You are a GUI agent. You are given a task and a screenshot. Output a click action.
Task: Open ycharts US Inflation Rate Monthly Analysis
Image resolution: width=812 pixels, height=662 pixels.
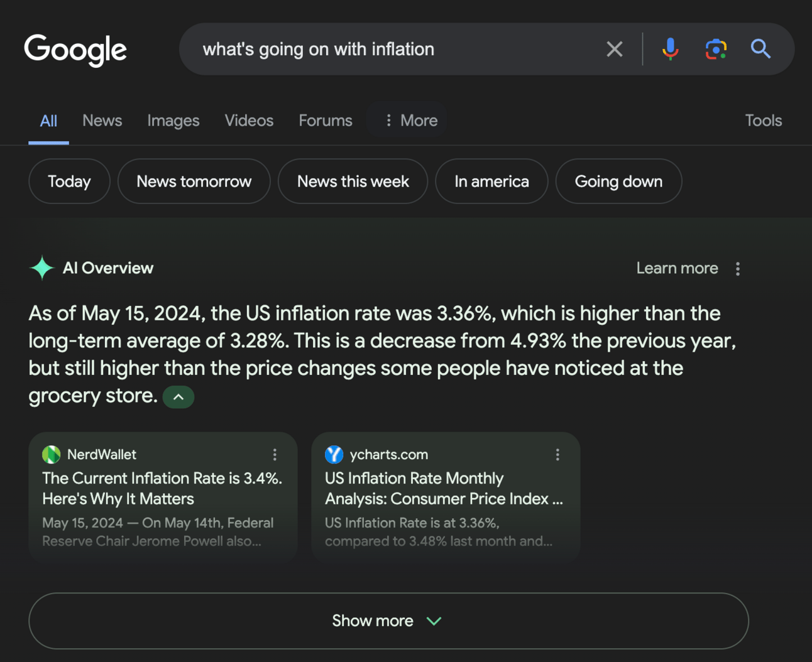444,489
